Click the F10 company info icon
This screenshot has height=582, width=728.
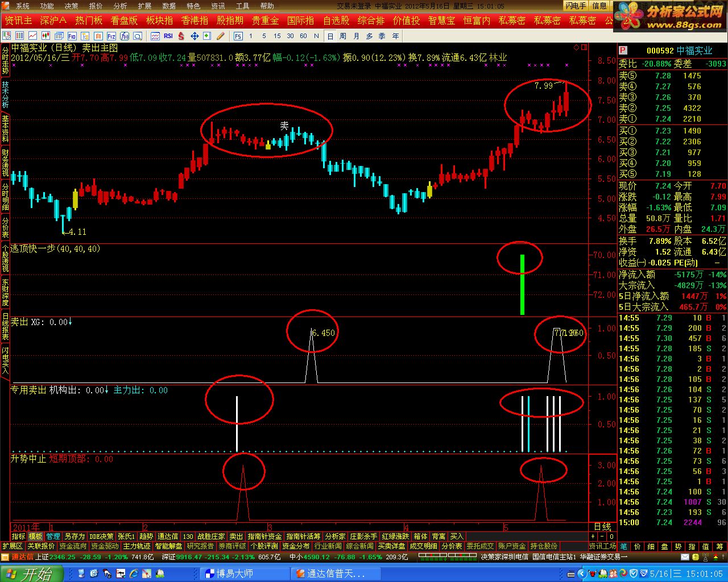tap(72, 36)
